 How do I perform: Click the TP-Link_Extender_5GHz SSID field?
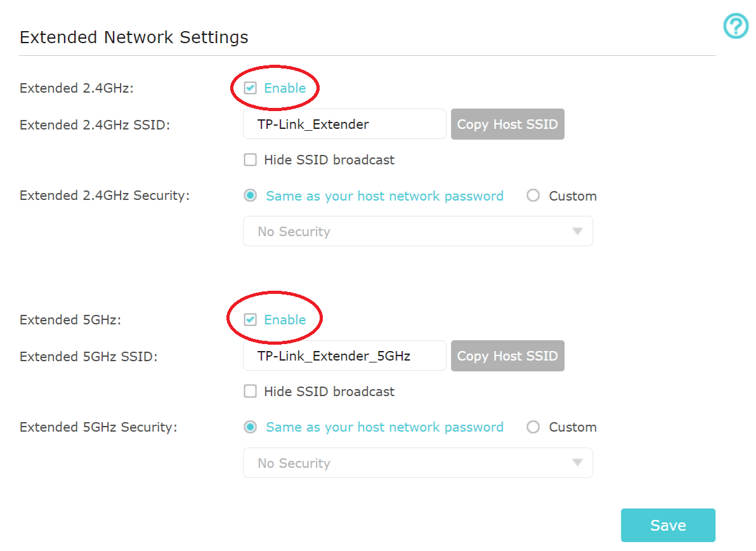(344, 356)
